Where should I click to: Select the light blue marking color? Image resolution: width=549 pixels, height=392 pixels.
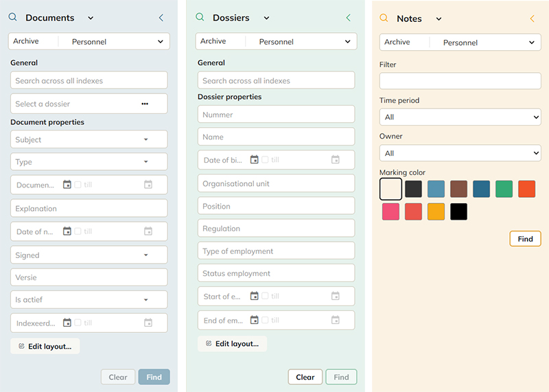point(436,189)
